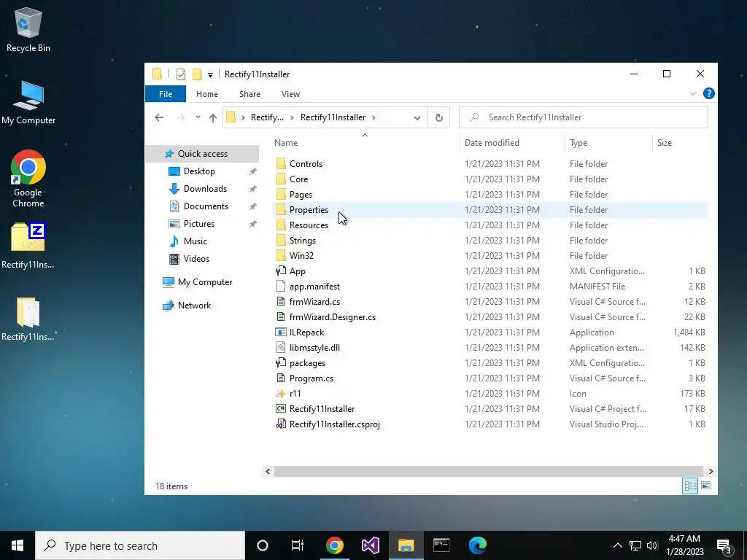Click the Rectify11Installer breadcrumb segment
This screenshot has height=560, width=747.
[333, 117]
